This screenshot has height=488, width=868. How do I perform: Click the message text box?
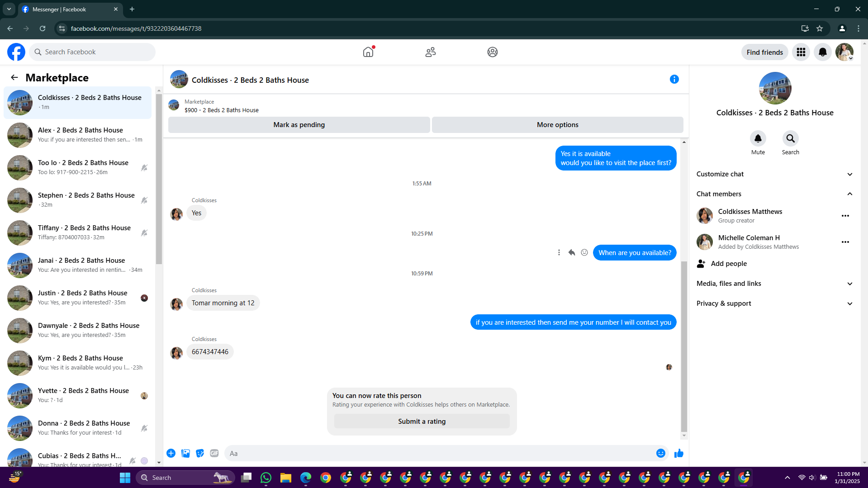[439, 453]
